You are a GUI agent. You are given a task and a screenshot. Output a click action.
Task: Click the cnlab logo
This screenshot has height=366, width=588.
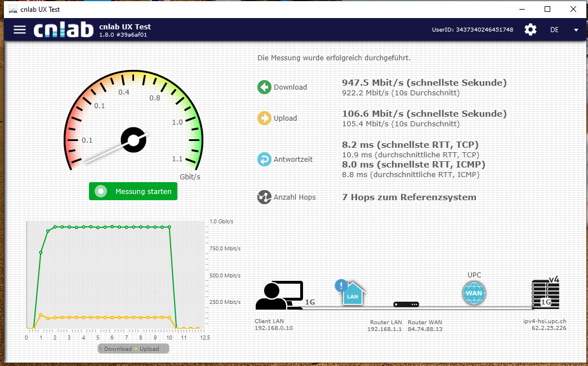pyautogui.click(x=63, y=30)
